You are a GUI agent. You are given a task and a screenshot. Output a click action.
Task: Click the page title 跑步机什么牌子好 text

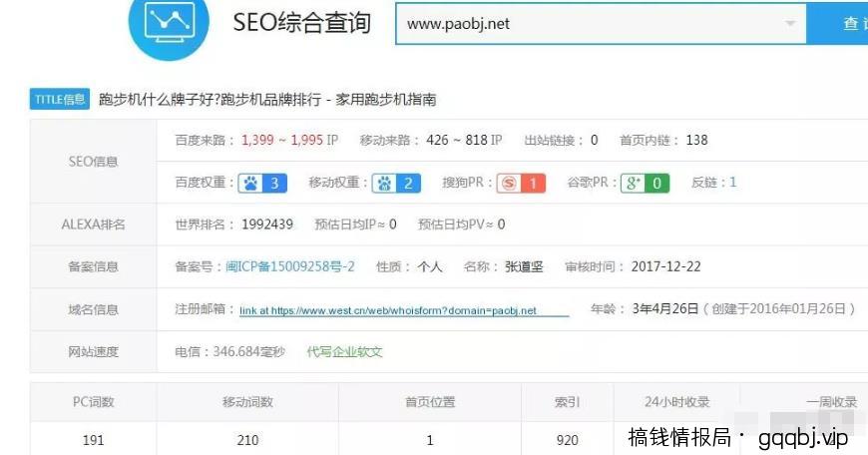pyautogui.click(x=267, y=100)
